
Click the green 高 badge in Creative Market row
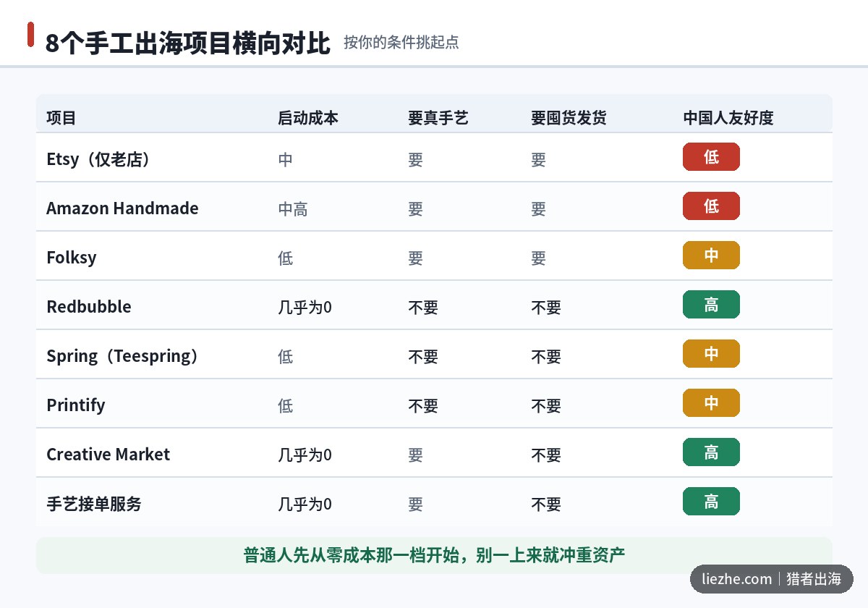(x=711, y=452)
